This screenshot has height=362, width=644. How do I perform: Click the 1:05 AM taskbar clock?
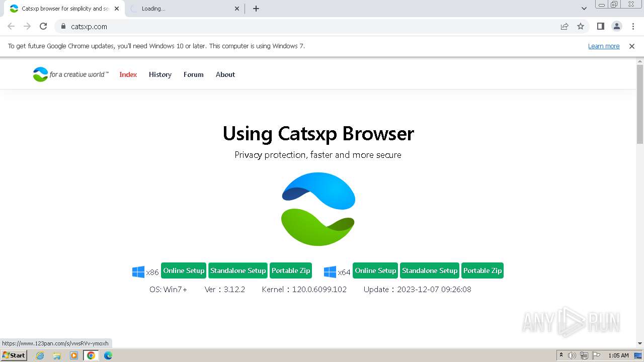click(x=618, y=355)
